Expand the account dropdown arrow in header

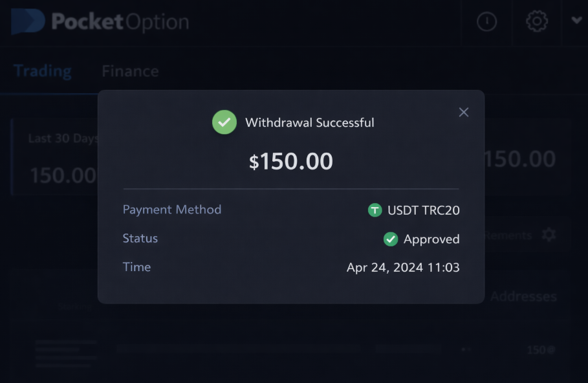tap(577, 21)
